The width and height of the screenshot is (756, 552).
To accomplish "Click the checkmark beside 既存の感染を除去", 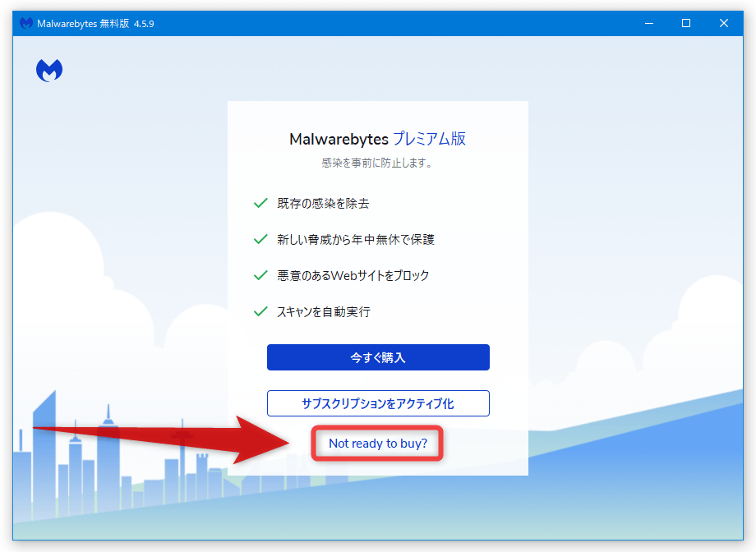I will coord(260,203).
